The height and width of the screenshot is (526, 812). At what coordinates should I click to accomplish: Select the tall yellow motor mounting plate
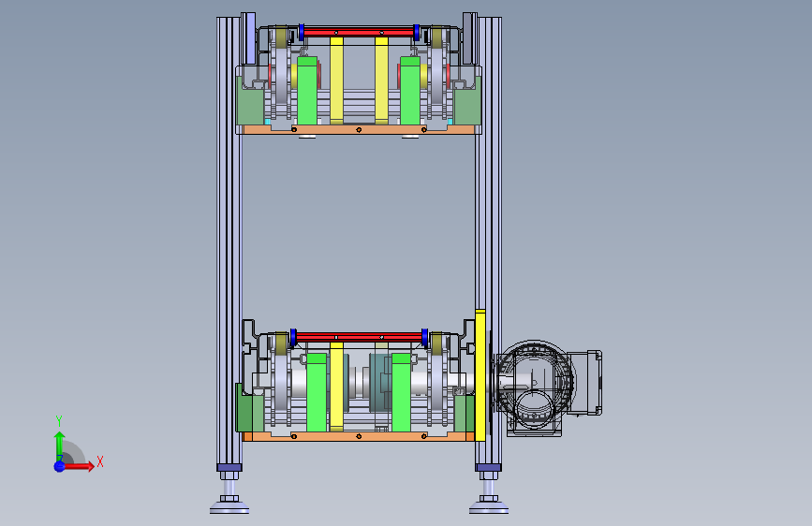480,375
